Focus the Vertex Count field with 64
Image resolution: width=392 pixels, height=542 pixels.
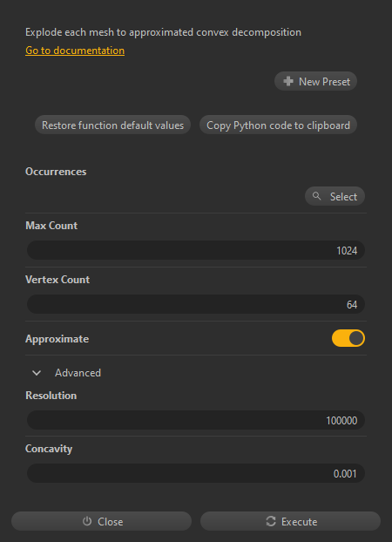tap(196, 304)
